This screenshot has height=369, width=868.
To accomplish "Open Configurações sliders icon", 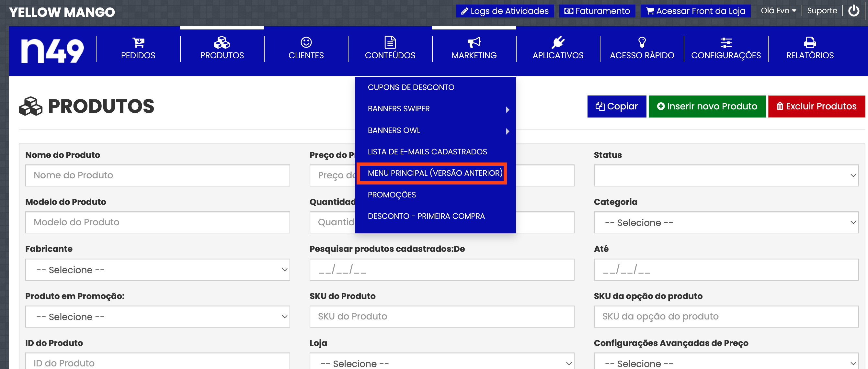I will click(726, 42).
